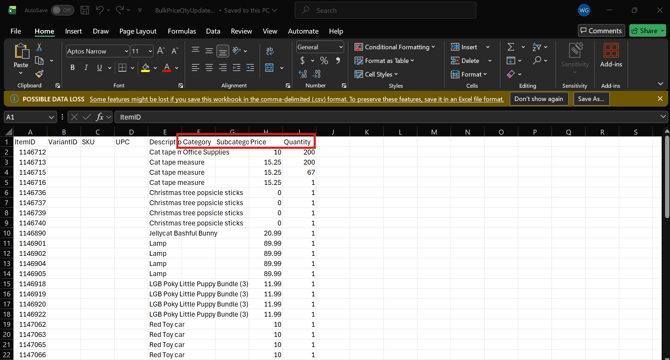Select column K header
Image resolution: width=670 pixels, height=360 pixels.
[367, 132]
